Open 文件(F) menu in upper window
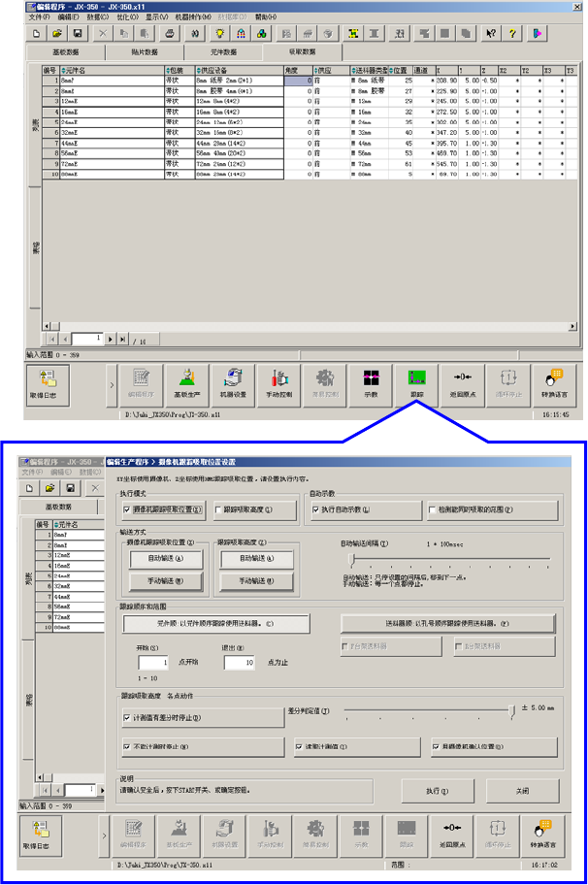The image size is (588, 885). 39,16
